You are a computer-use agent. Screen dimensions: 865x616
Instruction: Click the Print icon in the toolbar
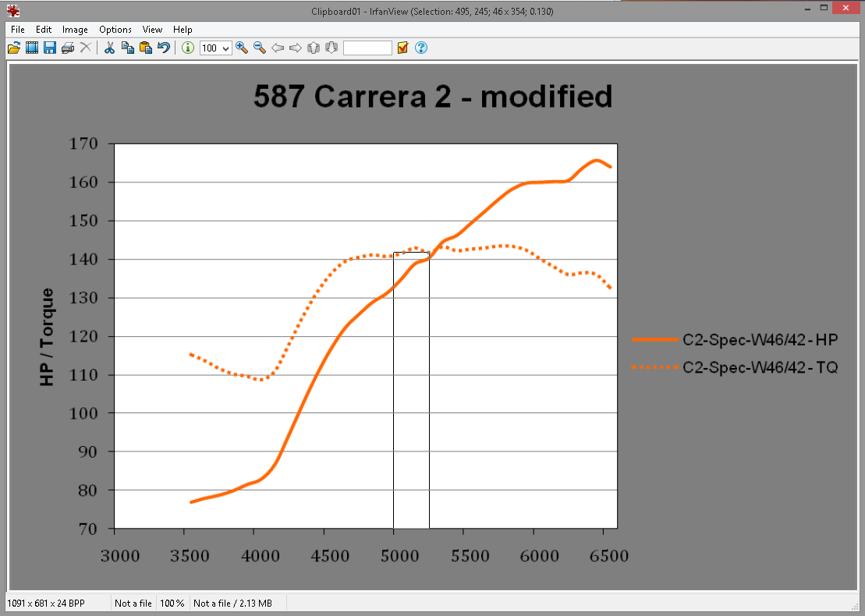click(68, 48)
